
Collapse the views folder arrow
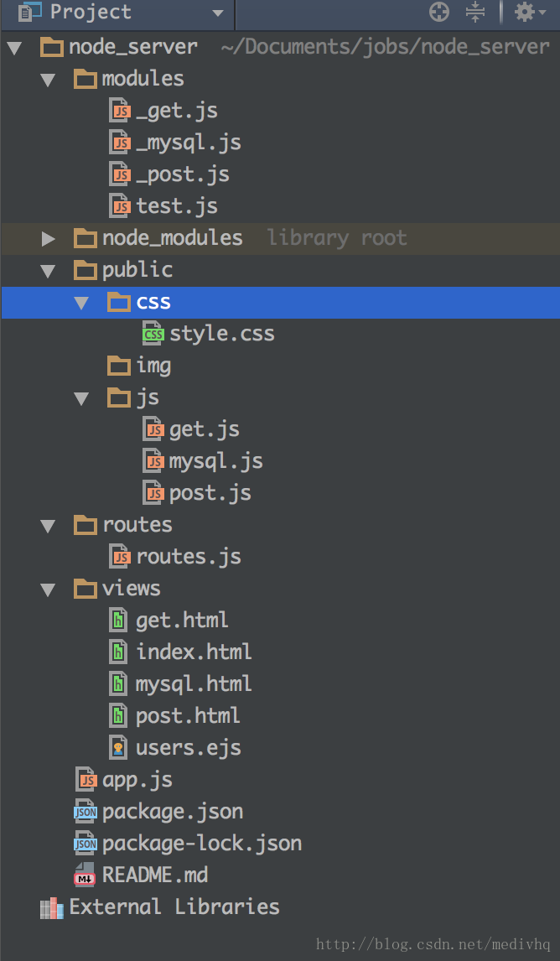48,590
